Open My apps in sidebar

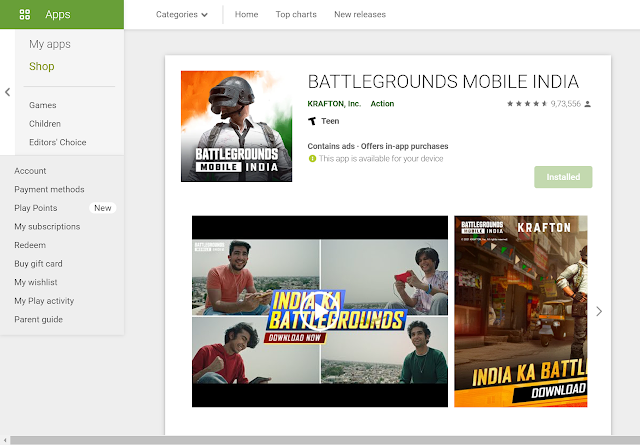pos(50,44)
